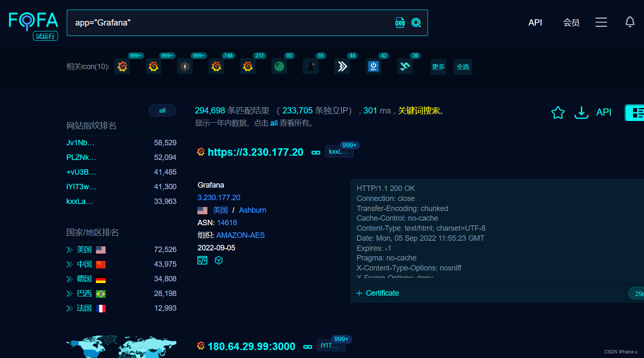Open the 180.64.29.99:3000 result
This screenshot has width=644, height=358.
(x=251, y=346)
